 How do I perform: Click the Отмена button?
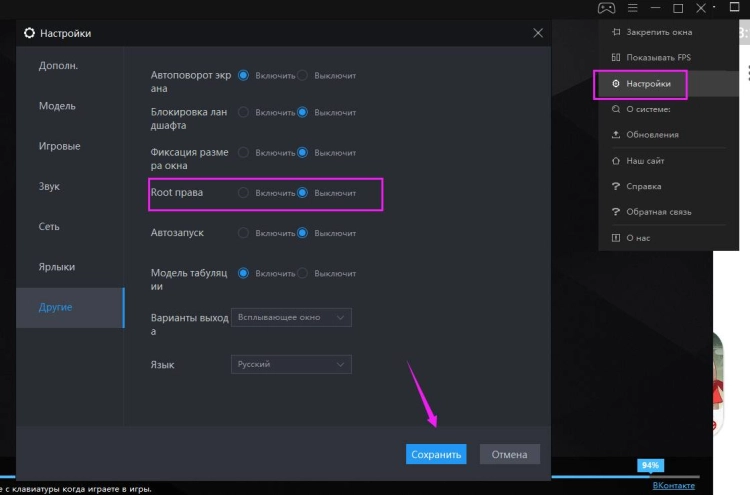(509, 454)
